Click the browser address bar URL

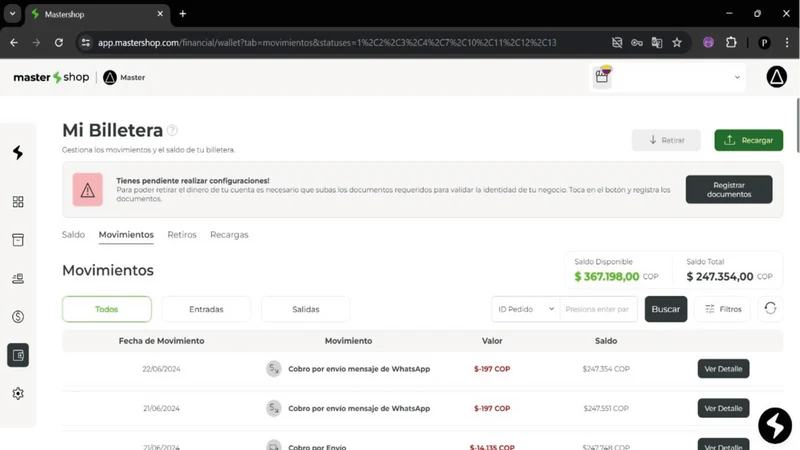coord(327,43)
